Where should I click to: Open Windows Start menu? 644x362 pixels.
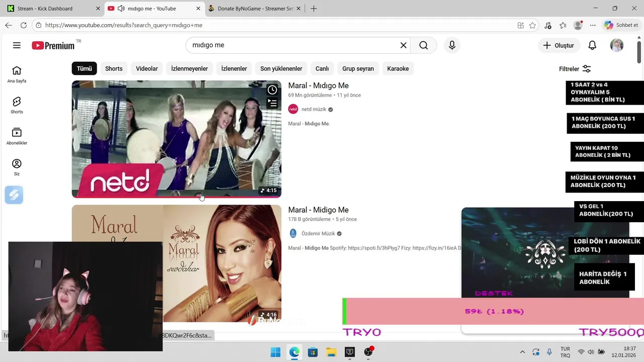coord(275,352)
